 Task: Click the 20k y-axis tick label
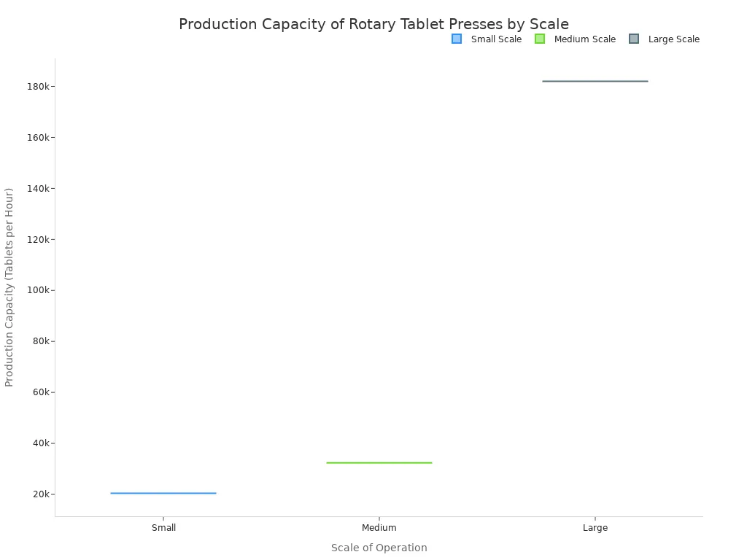click(x=40, y=494)
